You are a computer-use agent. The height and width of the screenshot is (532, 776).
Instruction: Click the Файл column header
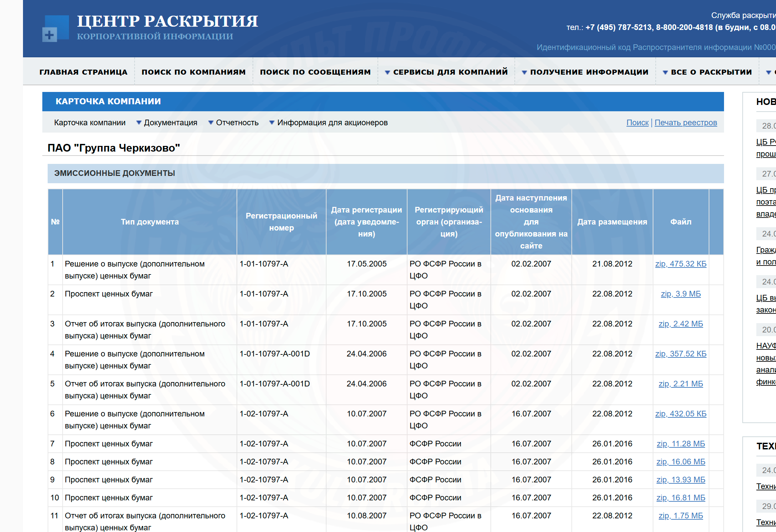point(681,222)
